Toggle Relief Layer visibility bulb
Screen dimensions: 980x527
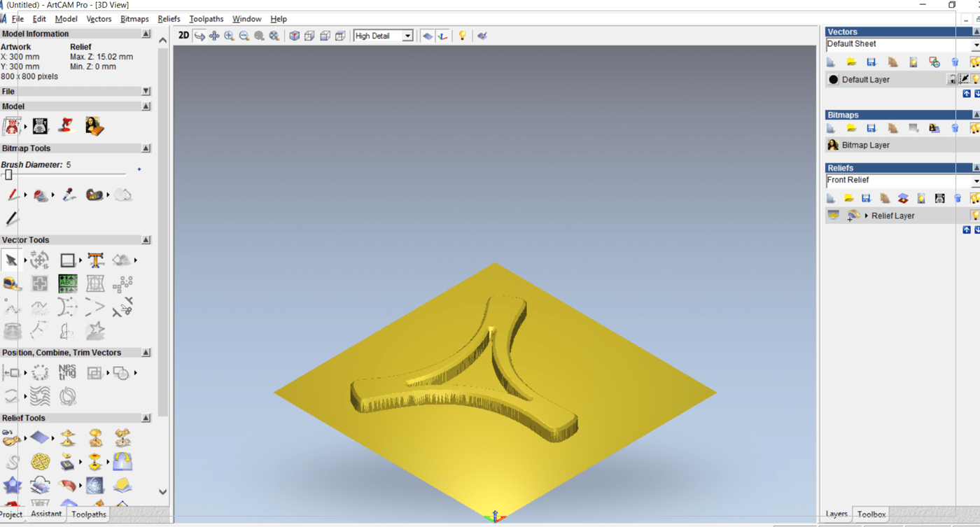(x=975, y=216)
